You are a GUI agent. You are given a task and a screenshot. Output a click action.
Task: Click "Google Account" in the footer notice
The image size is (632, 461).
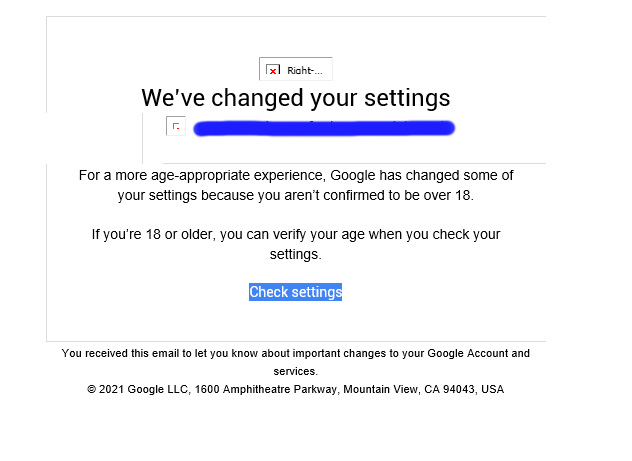point(468,353)
